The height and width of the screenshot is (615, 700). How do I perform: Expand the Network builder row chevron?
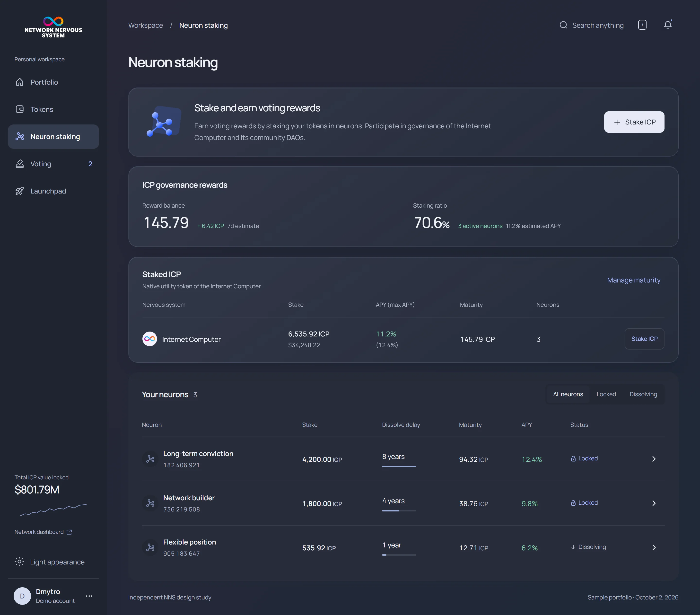[x=654, y=503]
